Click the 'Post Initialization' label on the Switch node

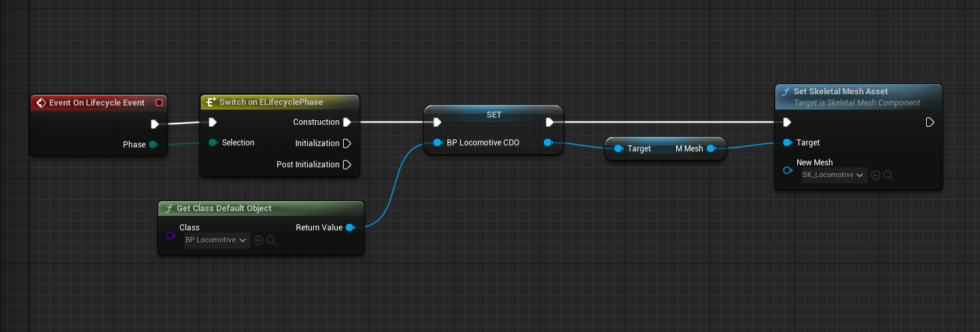pos(308,165)
